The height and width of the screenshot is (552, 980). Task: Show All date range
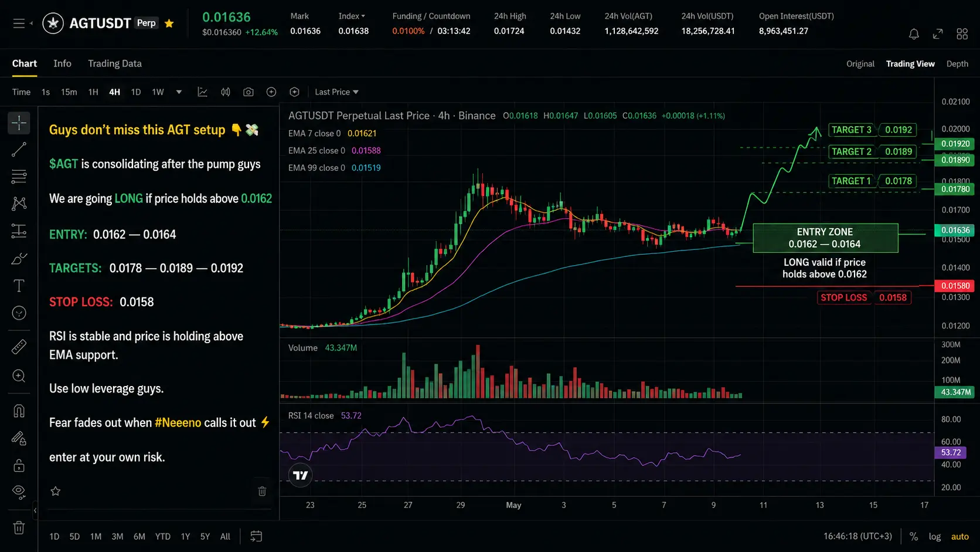pyautogui.click(x=225, y=536)
